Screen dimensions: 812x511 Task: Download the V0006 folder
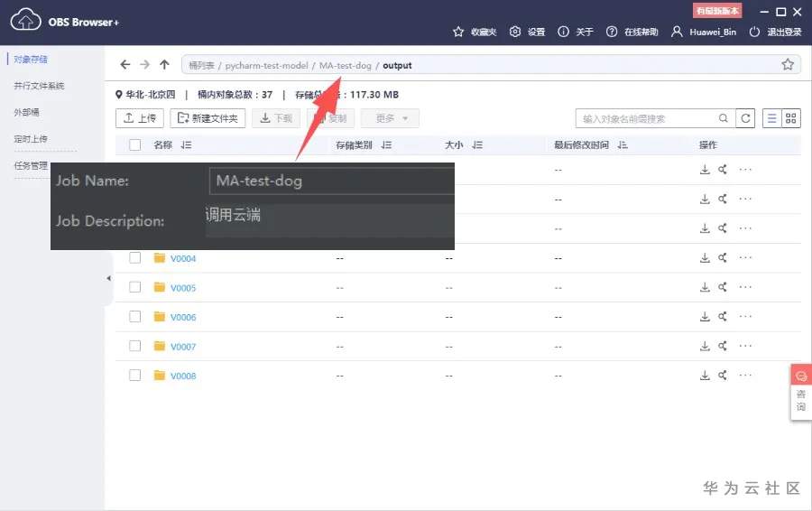point(705,316)
